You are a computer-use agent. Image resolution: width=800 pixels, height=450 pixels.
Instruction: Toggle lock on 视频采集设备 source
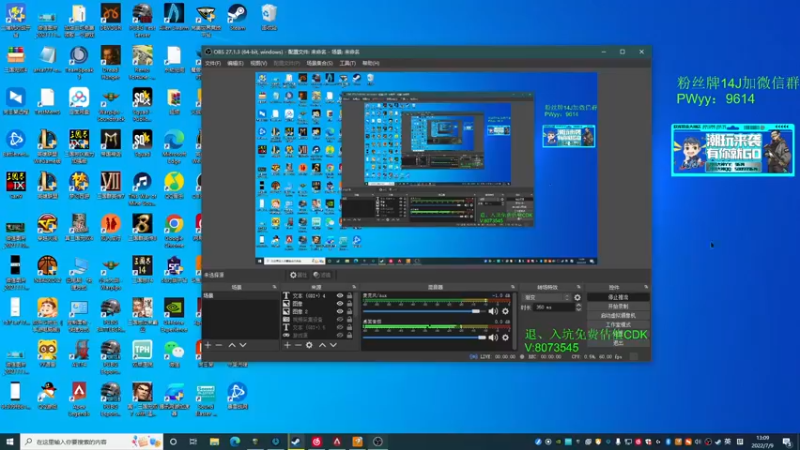point(349,319)
